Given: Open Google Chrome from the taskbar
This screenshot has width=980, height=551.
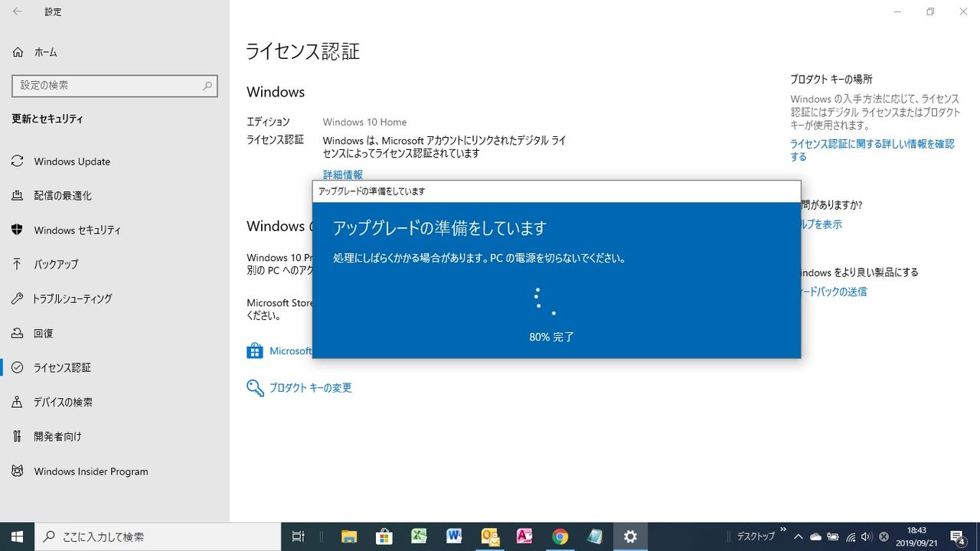Looking at the screenshot, I should pos(560,536).
